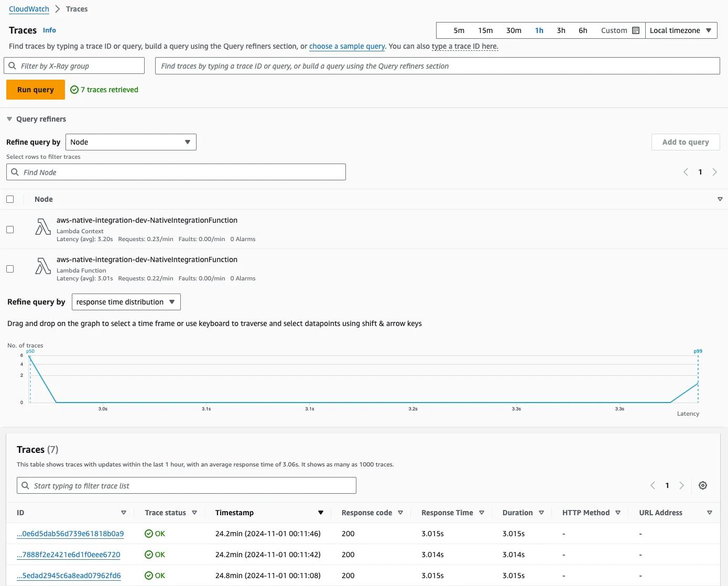Viewport: 728px width, 586px height.
Task: Open the response time distribution dropdown
Action: (126, 301)
